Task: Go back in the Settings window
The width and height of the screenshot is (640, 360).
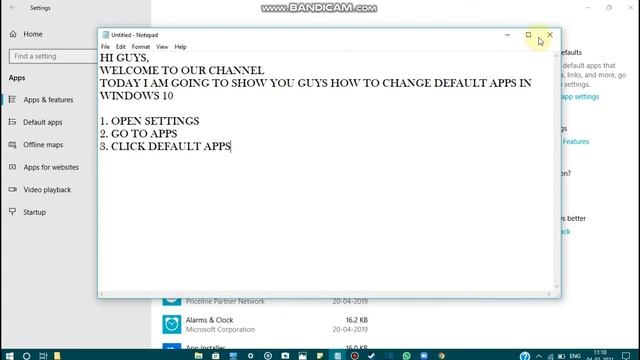Action: 12,8
